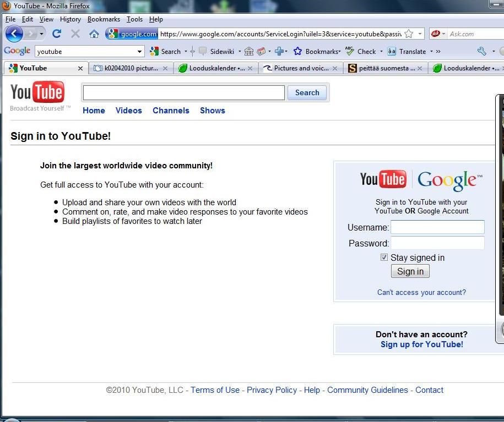Open the Community Guidelines link
Screen dimensions: 504x422
tap(367, 390)
